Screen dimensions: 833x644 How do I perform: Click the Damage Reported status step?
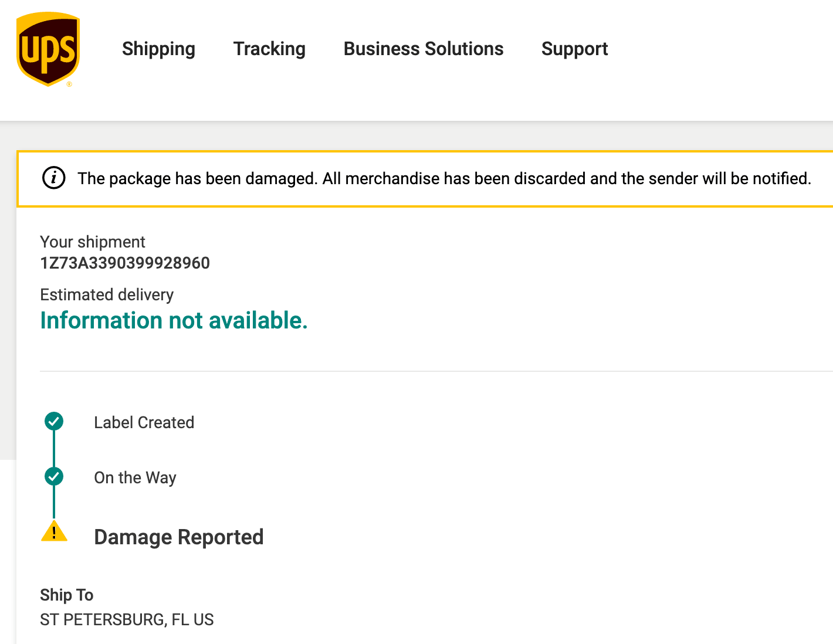click(x=178, y=537)
